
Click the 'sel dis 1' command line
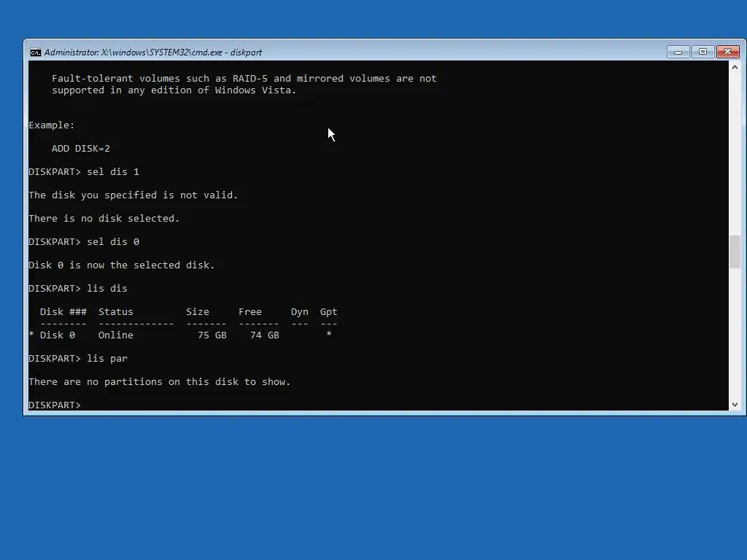[x=84, y=172]
